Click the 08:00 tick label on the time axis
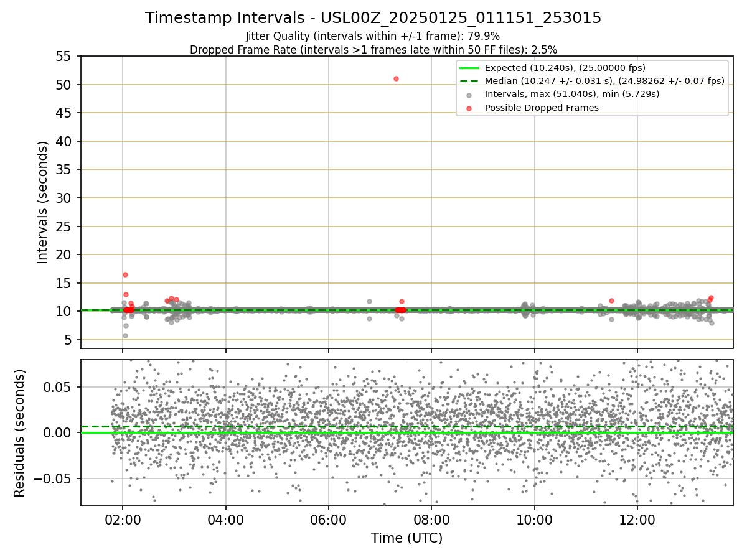 [431, 519]
